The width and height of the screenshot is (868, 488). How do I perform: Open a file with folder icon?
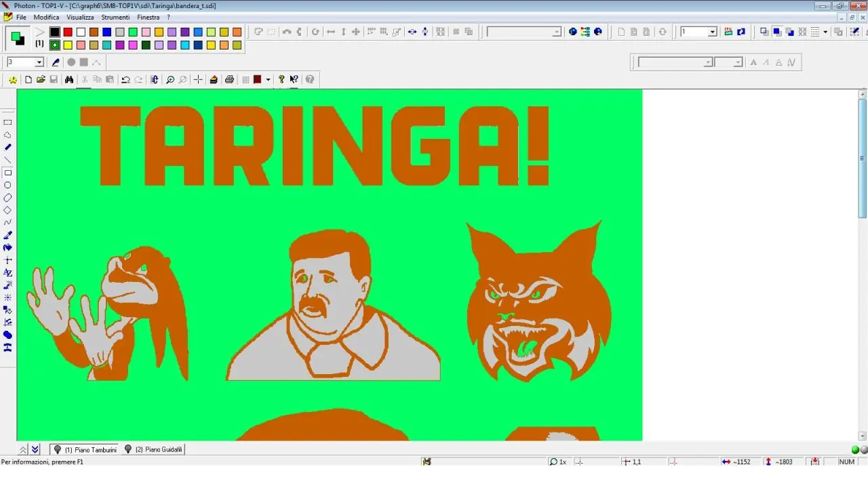coord(41,79)
